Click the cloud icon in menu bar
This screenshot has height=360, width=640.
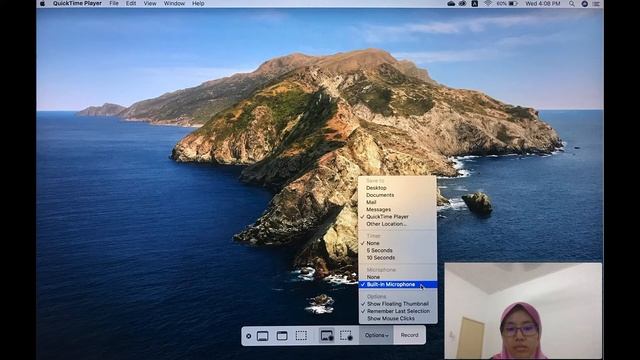(451, 3)
